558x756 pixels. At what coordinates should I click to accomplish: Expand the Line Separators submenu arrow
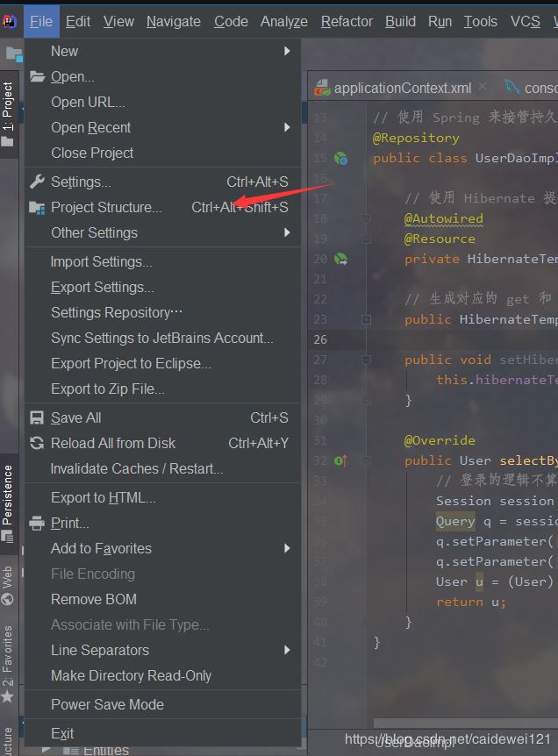tap(287, 650)
